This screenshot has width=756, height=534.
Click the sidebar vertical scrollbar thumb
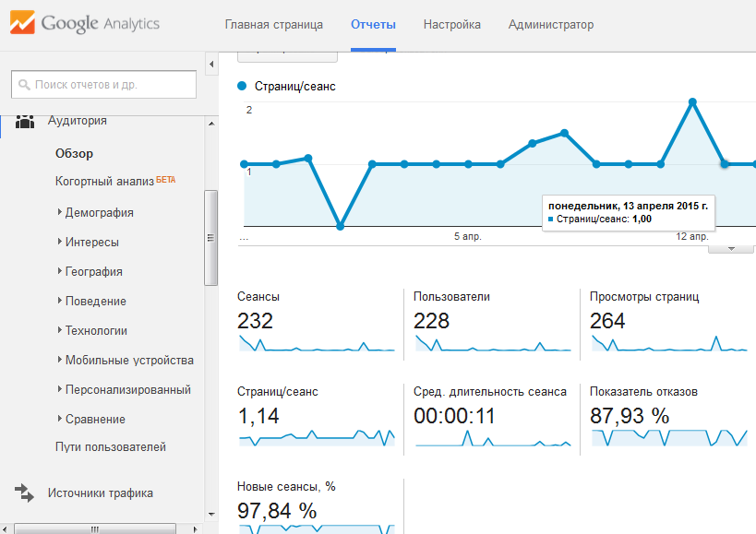[x=210, y=238]
